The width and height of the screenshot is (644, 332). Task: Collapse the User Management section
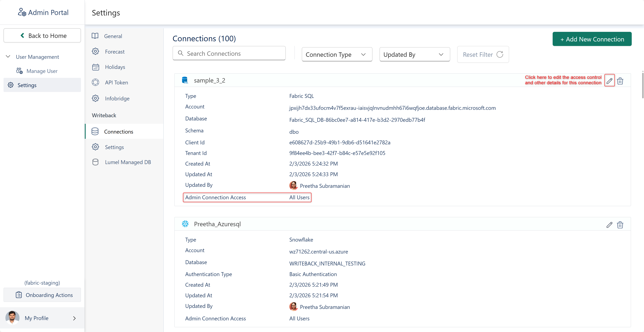(x=8, y=57)
